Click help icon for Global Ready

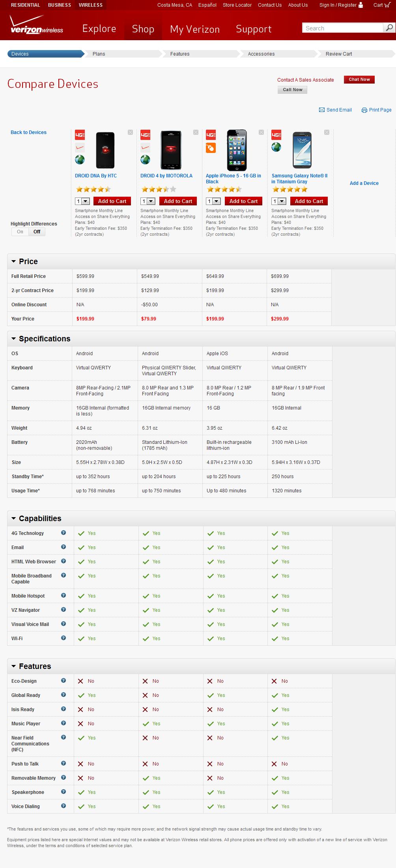64,695
